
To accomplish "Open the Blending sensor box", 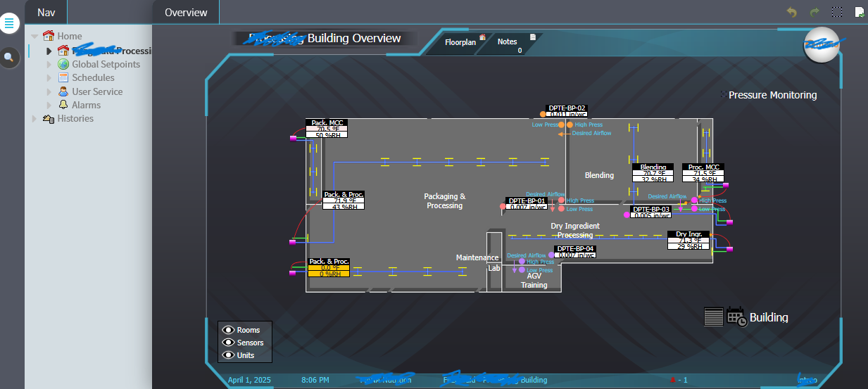I will pos(653,173).
